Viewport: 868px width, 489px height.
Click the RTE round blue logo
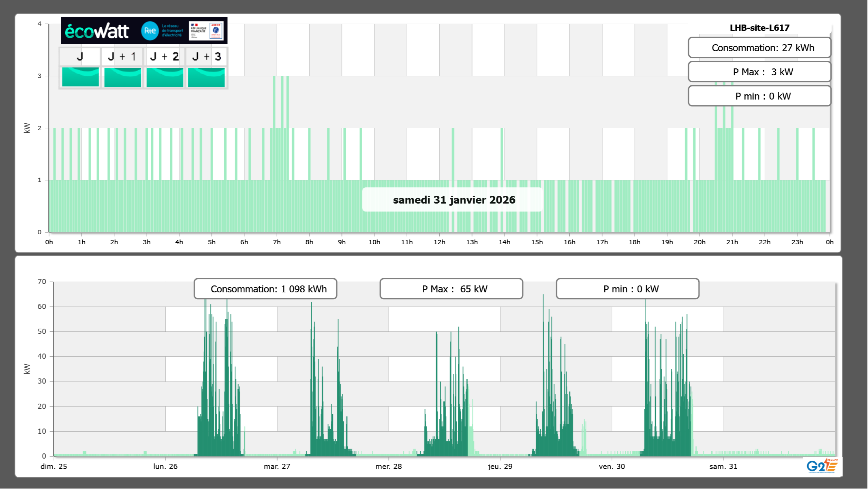pyautogui.click(x=150, y=31)
